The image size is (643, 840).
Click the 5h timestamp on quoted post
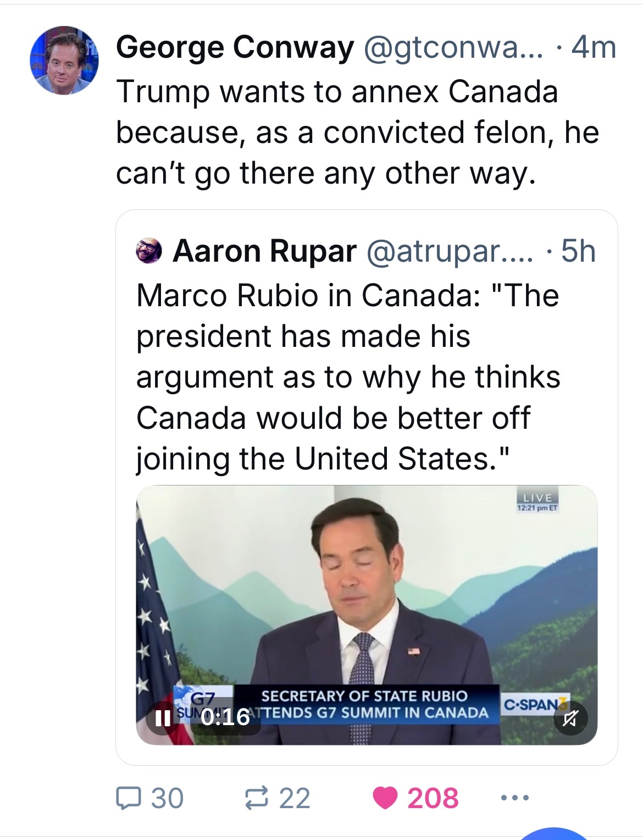pos(578,251)
